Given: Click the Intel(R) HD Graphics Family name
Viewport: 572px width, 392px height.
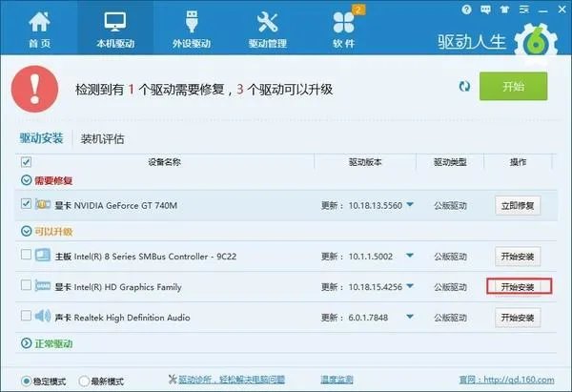Looking at the screenshot, I should tap(128, 287).
